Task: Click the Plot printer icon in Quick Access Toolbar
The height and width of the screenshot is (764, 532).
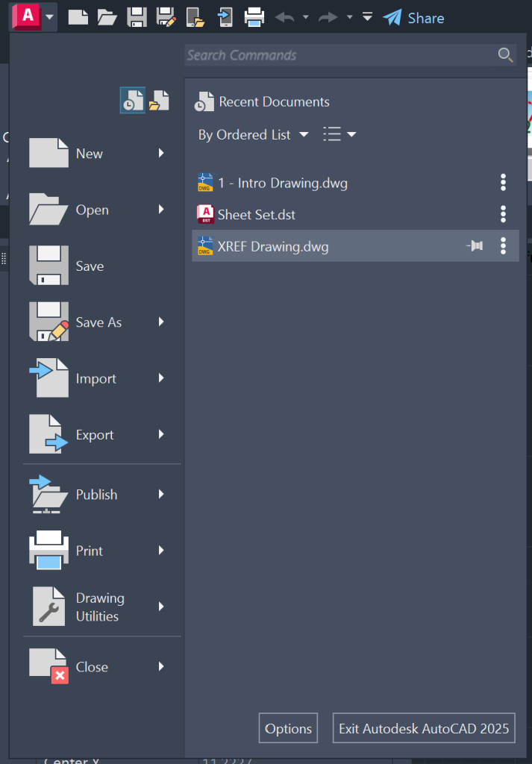Action: pos(254,18)
